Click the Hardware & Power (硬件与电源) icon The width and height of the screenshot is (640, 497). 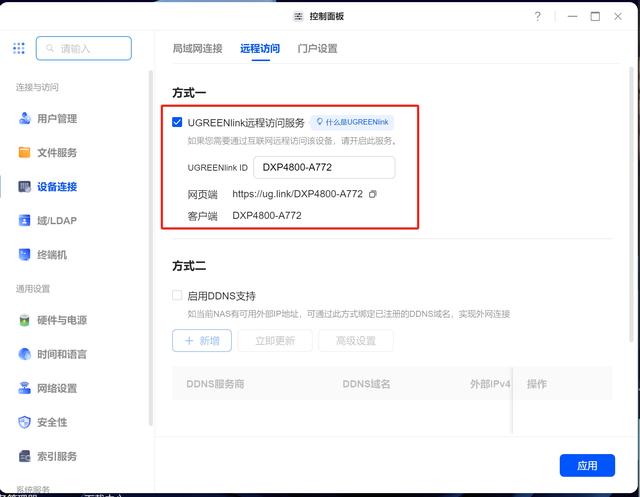coord(24,320)
